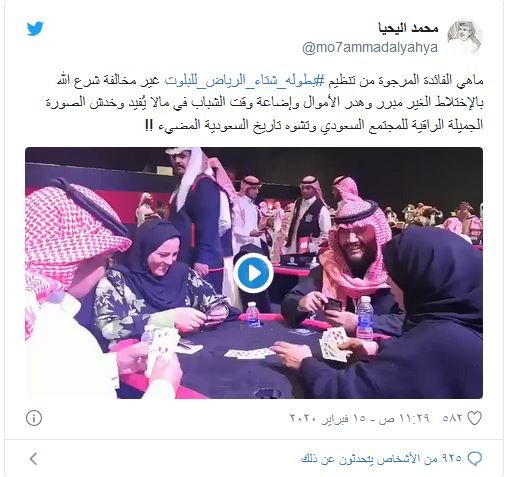Screen dimensions: 505x477
Task: Play the embedded tweet video
Action: click(x=253, y=273)
